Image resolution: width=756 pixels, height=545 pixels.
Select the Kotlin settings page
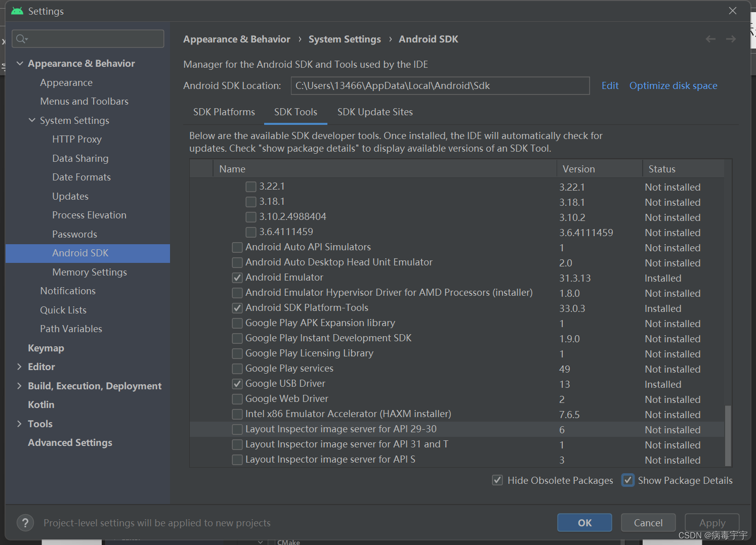point(41,404)
